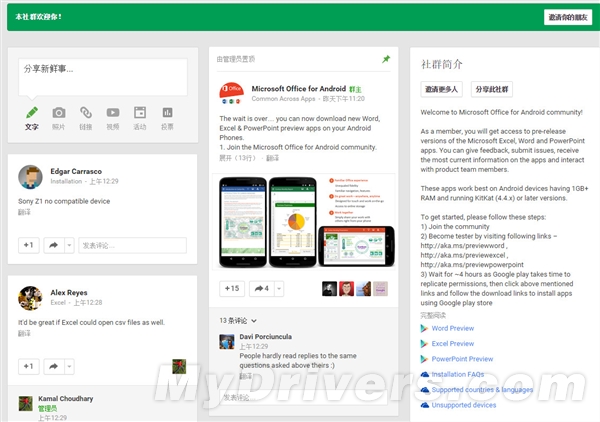Click the share this community button
This screenshot has height=422, width=600.
(492, 89)
